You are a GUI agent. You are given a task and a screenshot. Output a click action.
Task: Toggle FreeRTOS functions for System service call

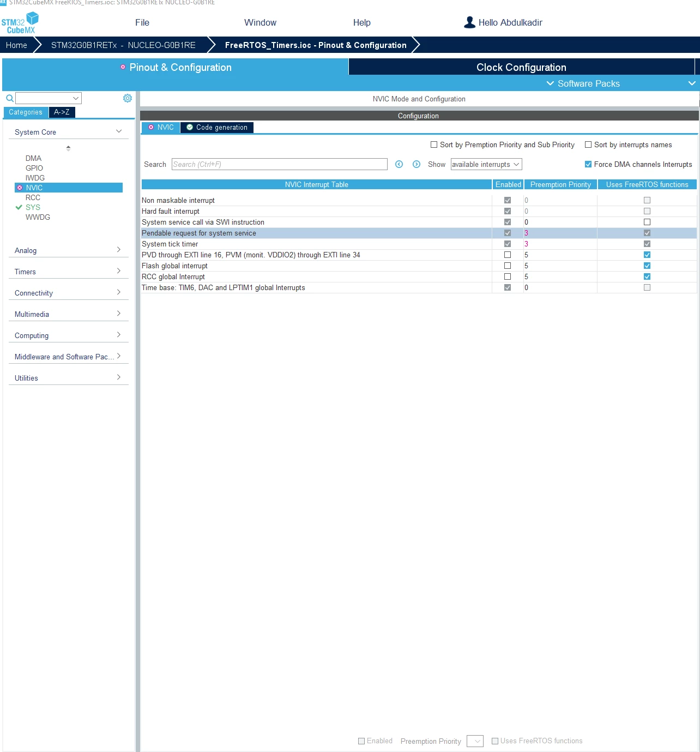coord(647,222)
